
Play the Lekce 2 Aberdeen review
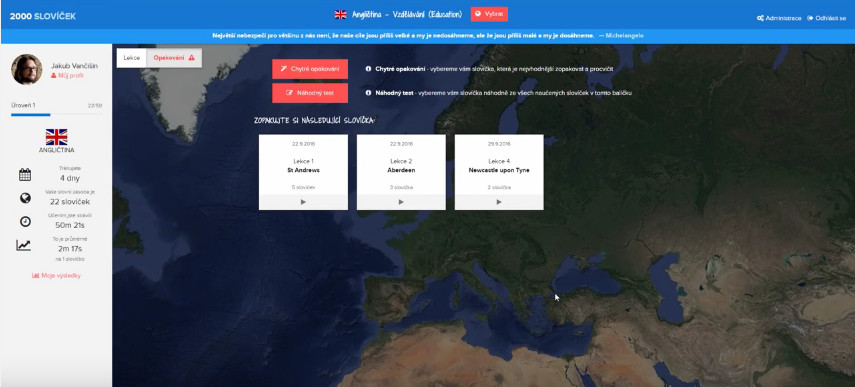pyautogui.click(x=401, y=202)
